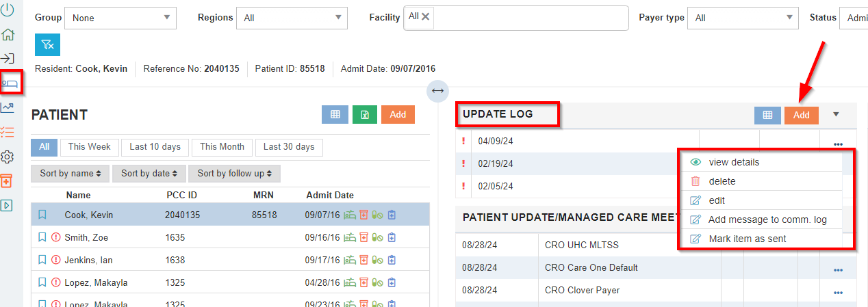Click the green pill icon in Cook, Kevin row

pos(378,215)
